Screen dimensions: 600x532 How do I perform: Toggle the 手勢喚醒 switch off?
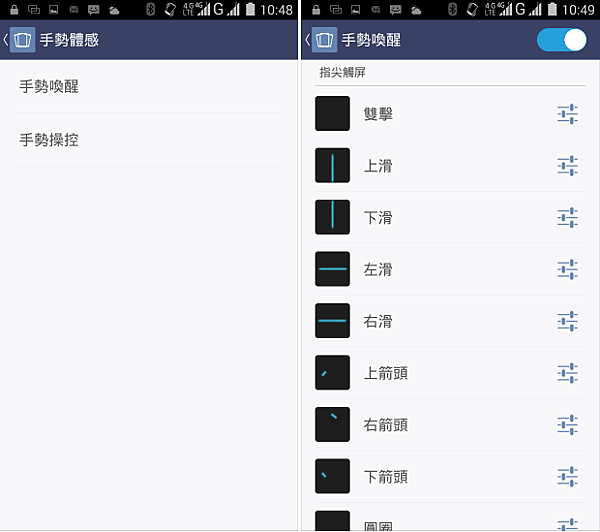(561, 40)
